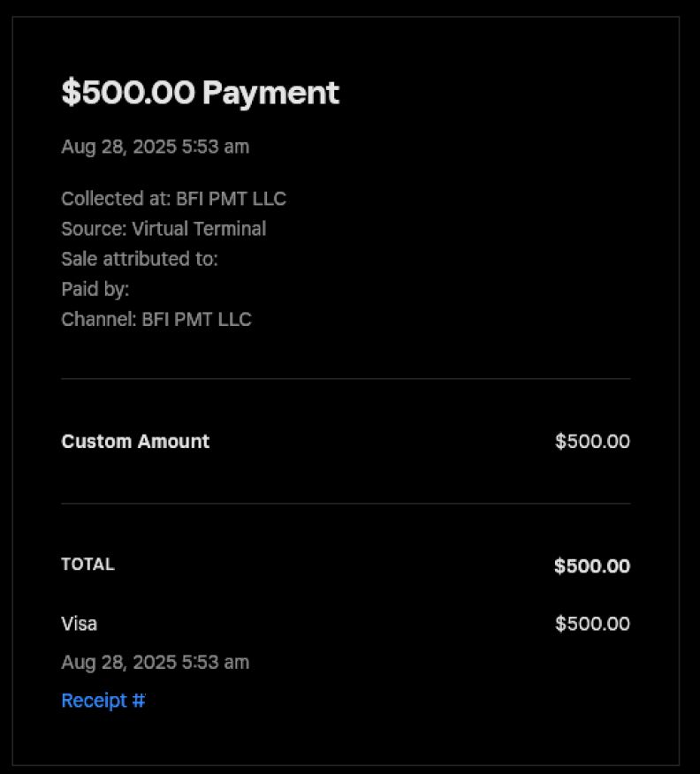Click the "Sale attributed to:" line
This screenshot has width=700, height=774.
139,259
